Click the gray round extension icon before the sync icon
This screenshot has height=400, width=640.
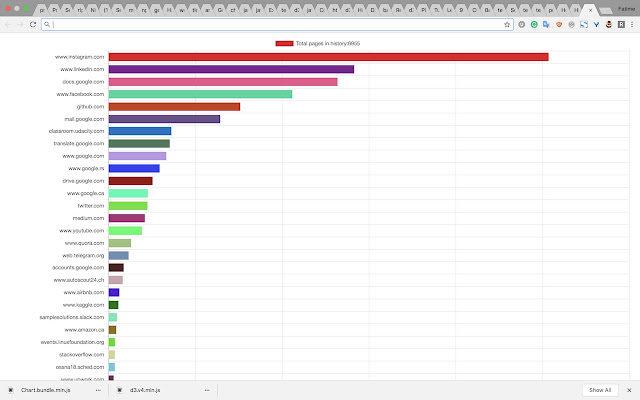pos(571,24)
